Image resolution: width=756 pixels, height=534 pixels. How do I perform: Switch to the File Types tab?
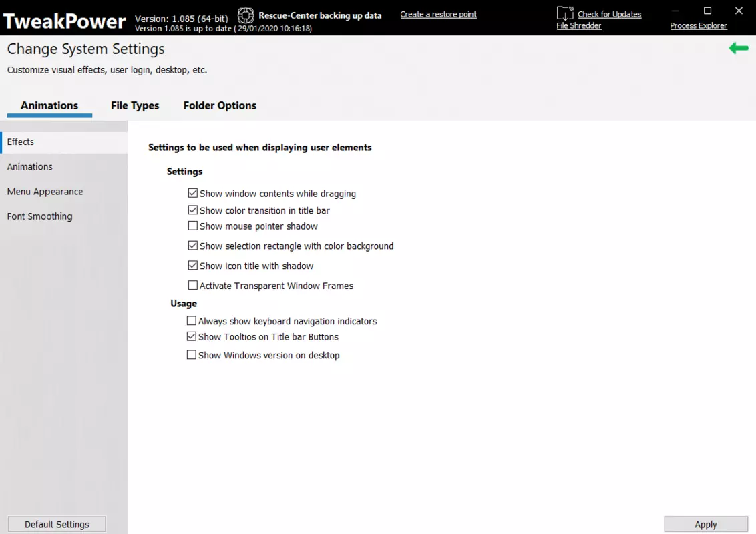click(135, 105)
